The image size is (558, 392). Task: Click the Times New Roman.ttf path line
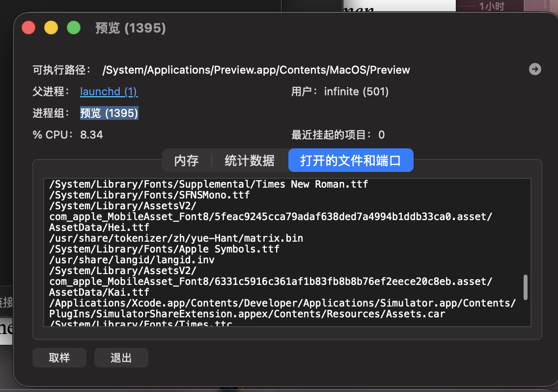tap(209, 184)
